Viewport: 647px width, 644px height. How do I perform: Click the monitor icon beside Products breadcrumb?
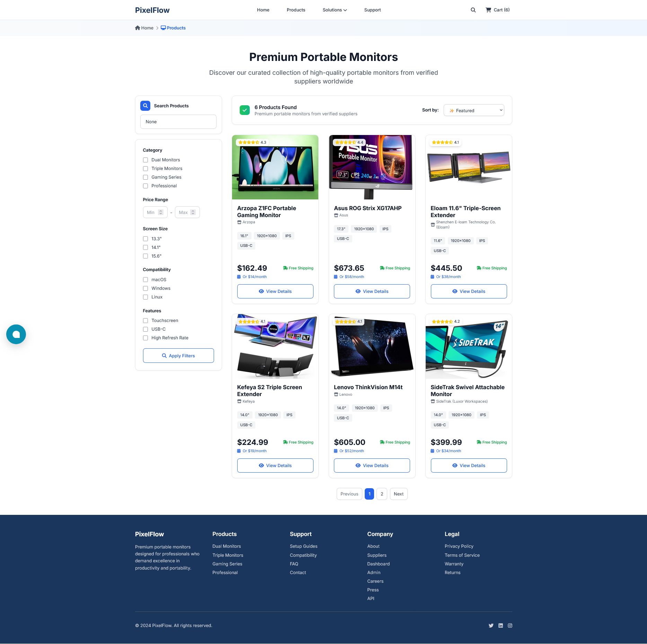(x=163, y=28)
